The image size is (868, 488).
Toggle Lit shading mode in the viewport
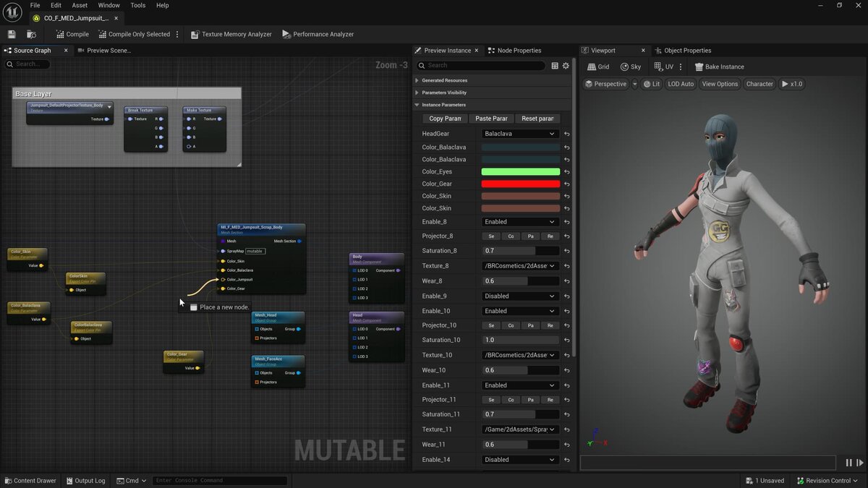click(x=652, y=84)
